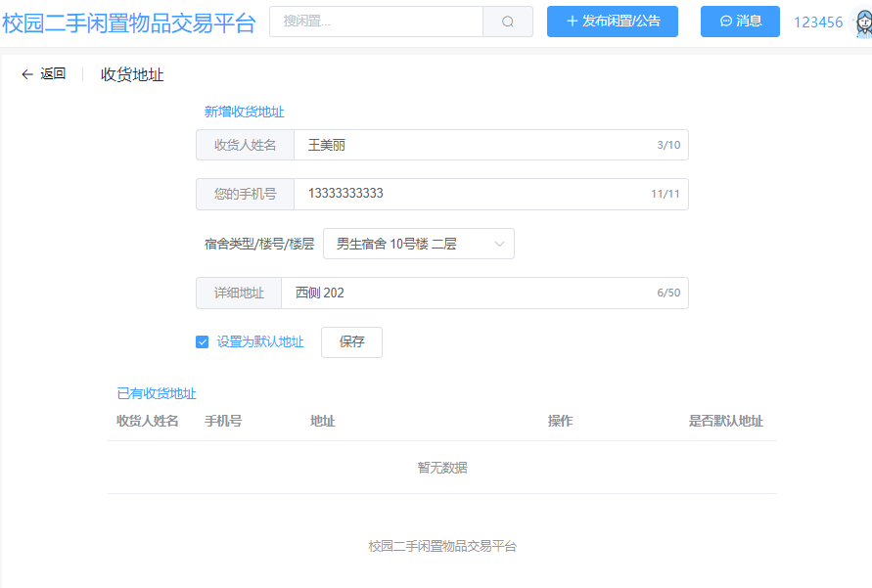Click the 收货地址 page title

(x=131, y=73)
